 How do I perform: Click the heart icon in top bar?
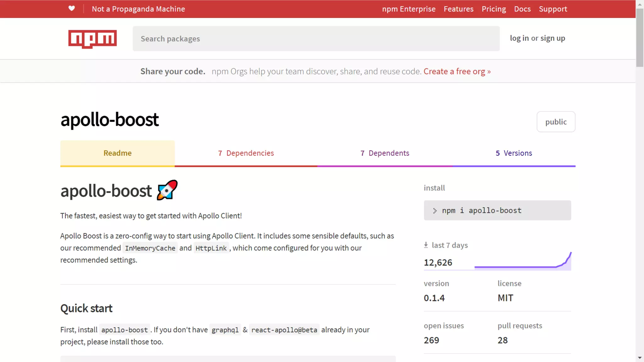pyautogui.click(x=72, y=8)
